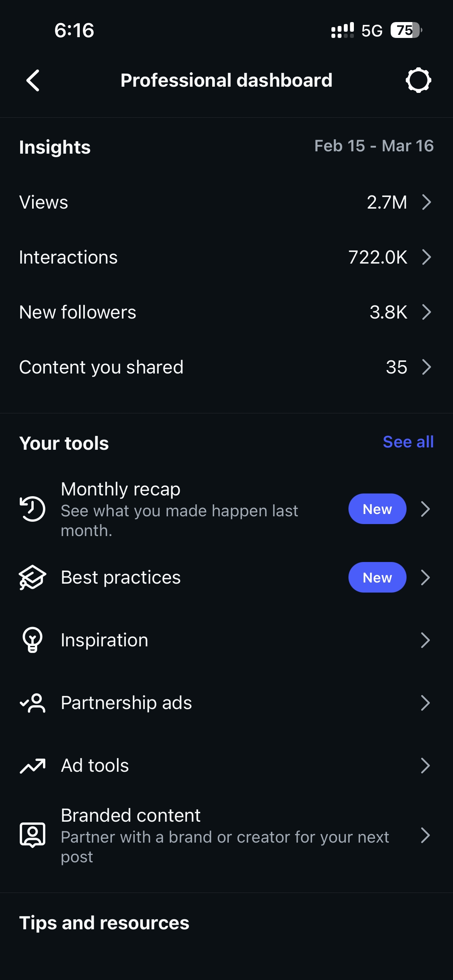Select the Feb 15 - Mar 16 date range
The height and width of the screenshot is (980, 453).
374,146
